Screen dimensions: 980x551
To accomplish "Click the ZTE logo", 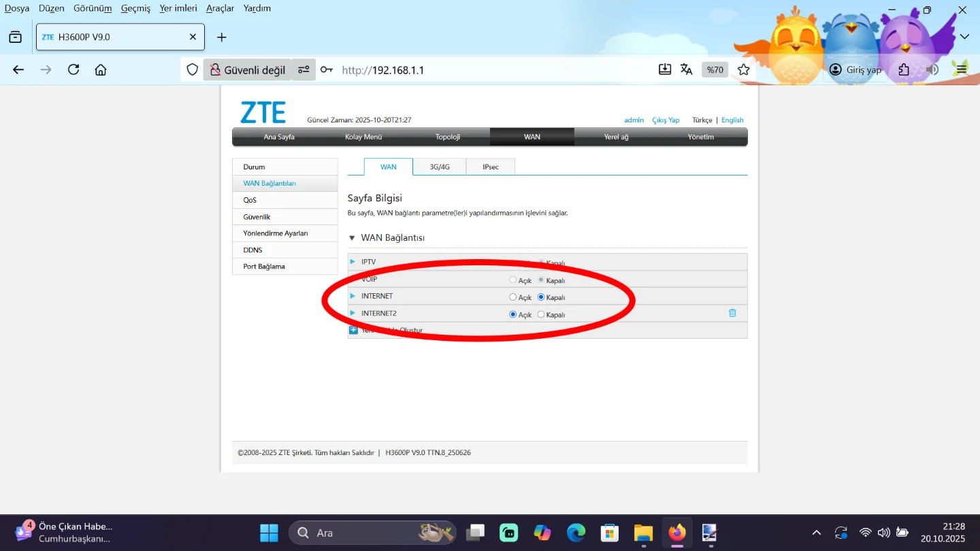I will tap(263, 113).
